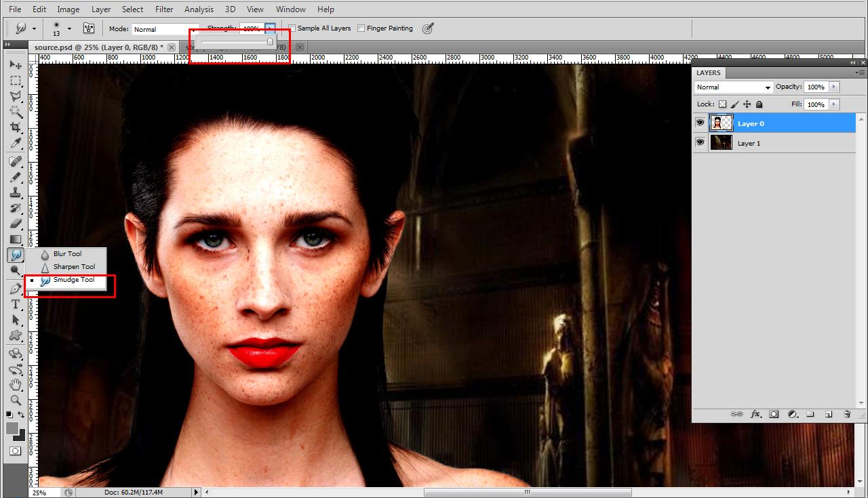Viewport: 868px width, 498px height.
Task: Open the Layers panel options menu
Action: 861,72
